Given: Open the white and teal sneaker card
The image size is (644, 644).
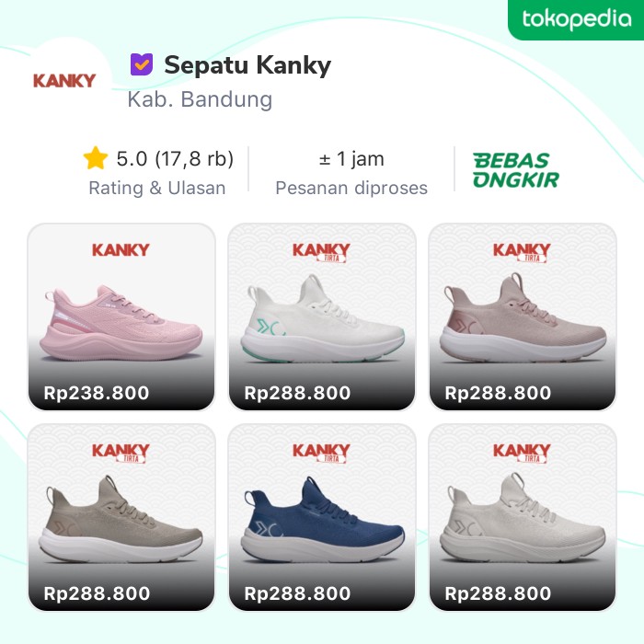Looking at the screenshot, I should tap(322, 316).
